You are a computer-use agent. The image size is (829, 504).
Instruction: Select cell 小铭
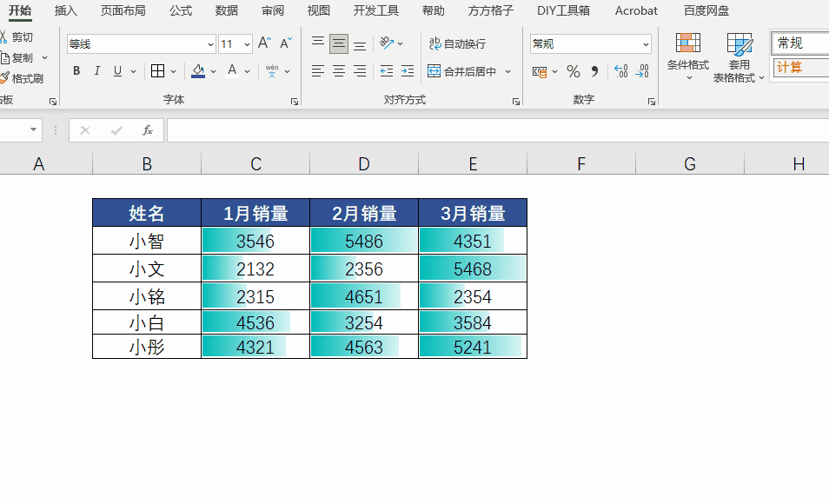coord(147,296)
